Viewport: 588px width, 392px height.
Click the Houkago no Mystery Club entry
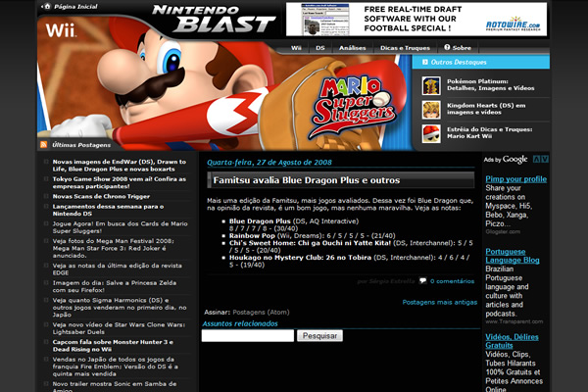point(349,261)
